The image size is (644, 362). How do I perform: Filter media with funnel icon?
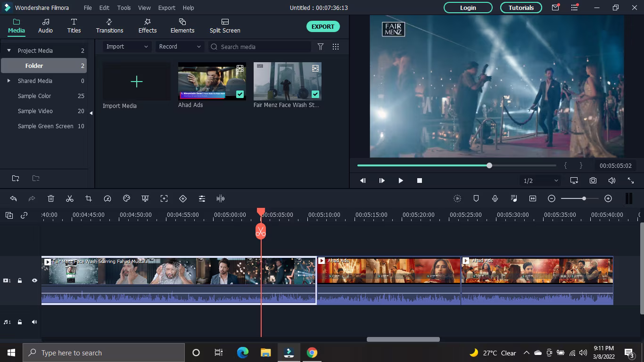tap(321, 47)
